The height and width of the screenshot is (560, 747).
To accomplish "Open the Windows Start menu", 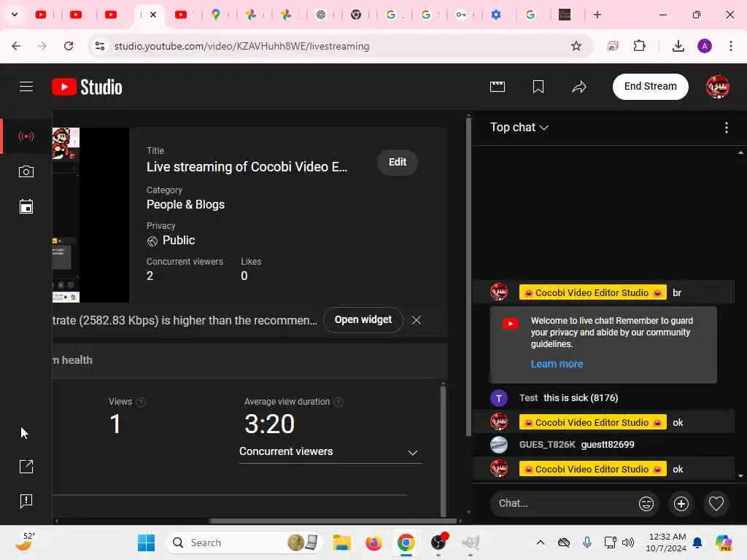I will 146,542.
